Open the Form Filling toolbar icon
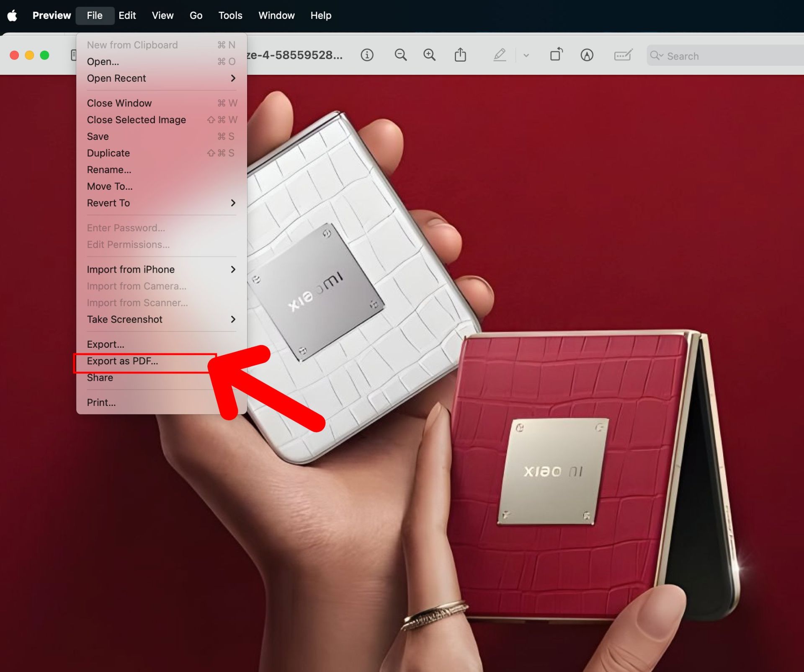This screenshot has width=804, height=672. coord(623,55)
